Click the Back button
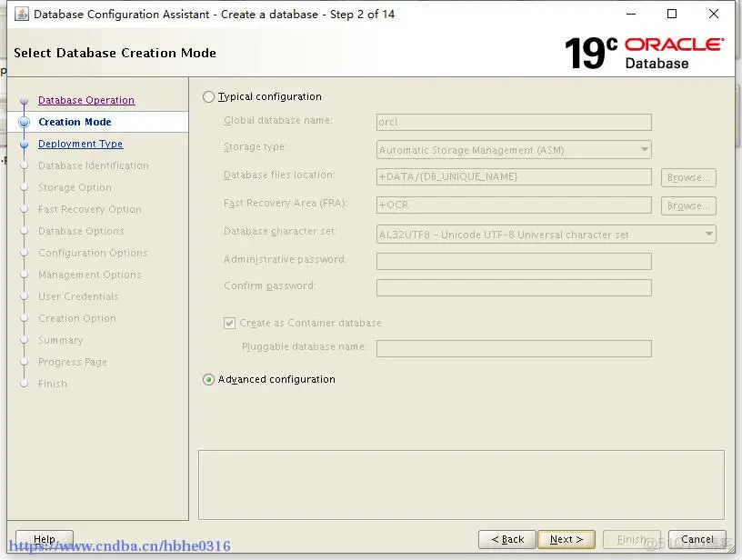 coord(507,539)
